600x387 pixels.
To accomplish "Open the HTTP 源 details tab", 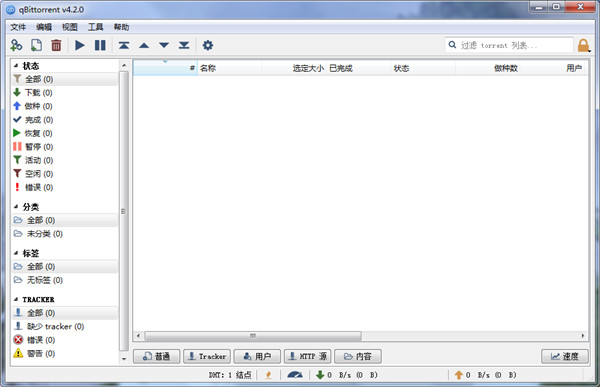I will coord(308,356).
